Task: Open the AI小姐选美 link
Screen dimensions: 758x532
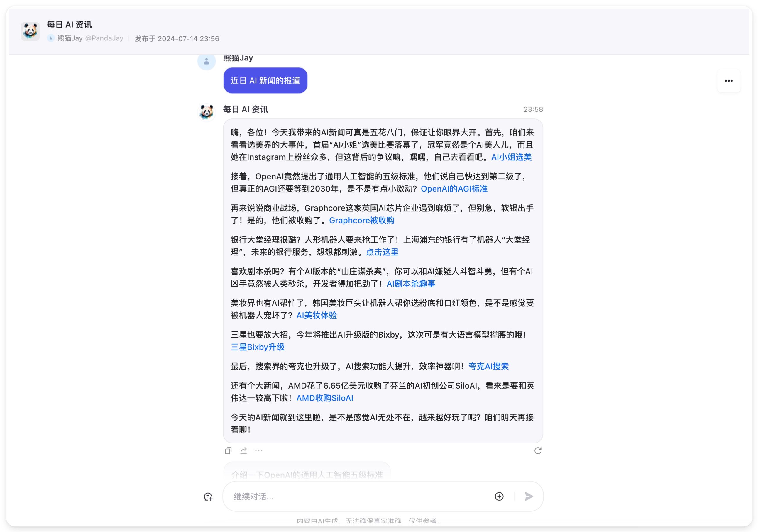Action: click(511, 157)
